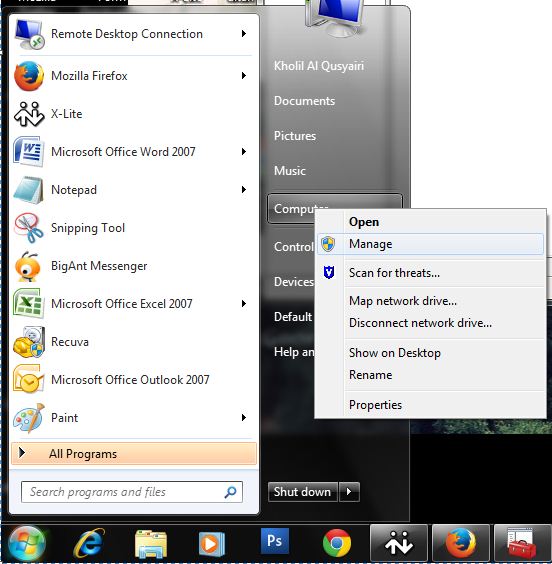Click the shield icon beside Manage

(328, 244)
